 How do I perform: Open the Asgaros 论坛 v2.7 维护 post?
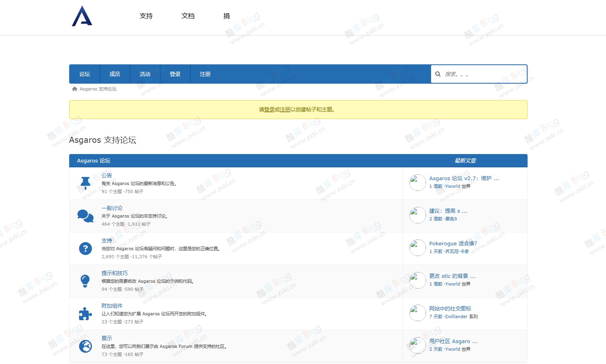463,178
